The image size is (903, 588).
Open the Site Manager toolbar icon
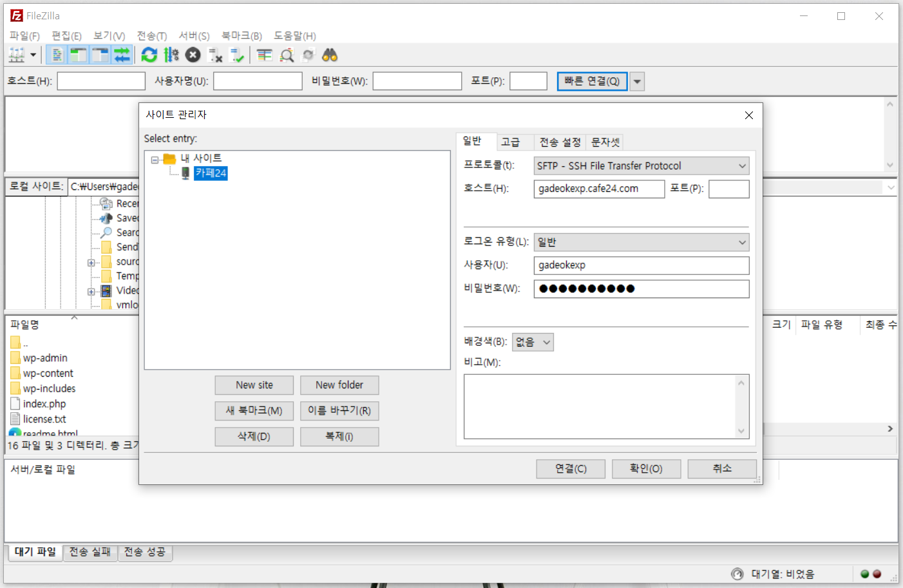coord(17,55)
